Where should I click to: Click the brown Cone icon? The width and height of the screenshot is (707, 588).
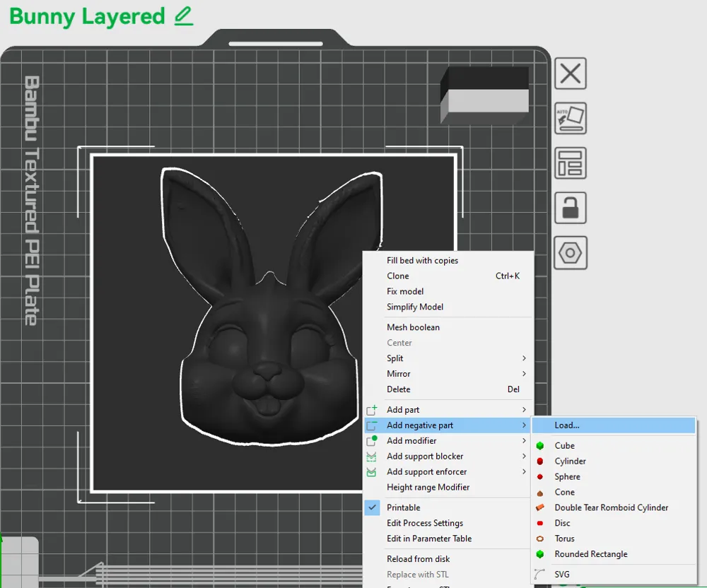[x=540, y=493]
